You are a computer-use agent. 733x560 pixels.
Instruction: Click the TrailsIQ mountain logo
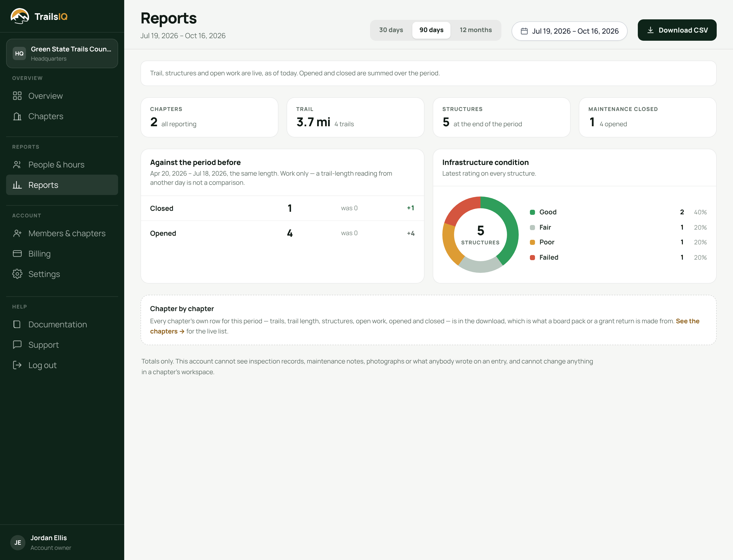coord(20,16)
